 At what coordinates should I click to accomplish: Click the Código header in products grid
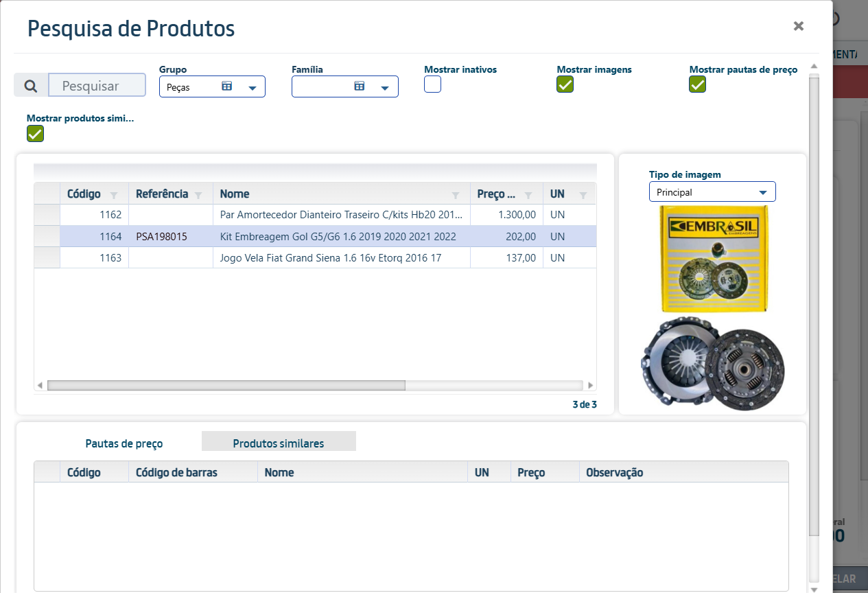tap(84, 194)
